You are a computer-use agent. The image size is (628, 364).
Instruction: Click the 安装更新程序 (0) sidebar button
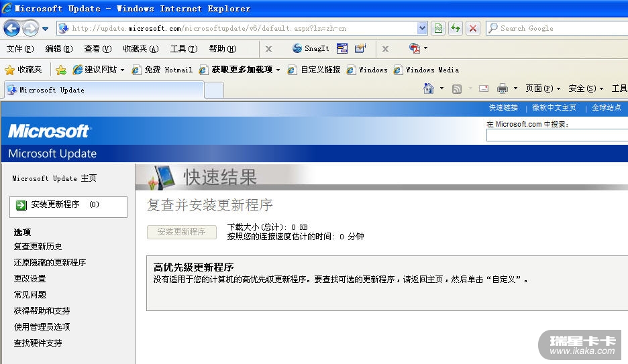(x=68, y=206)
